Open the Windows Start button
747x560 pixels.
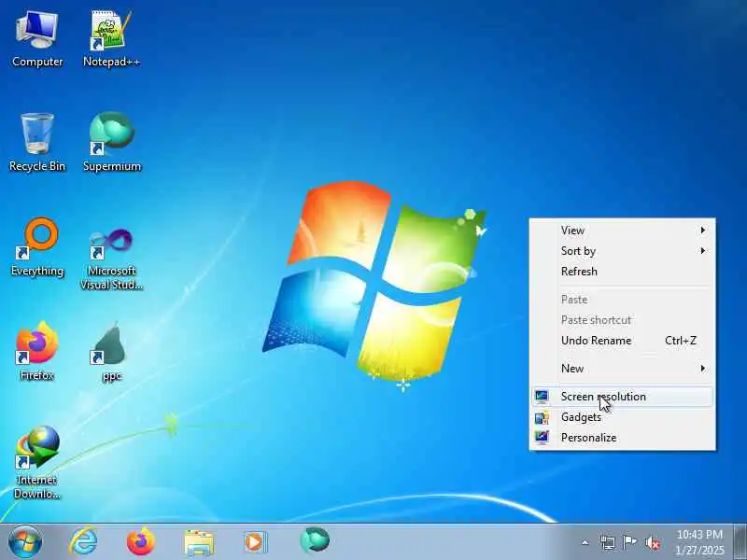[25, 541]
